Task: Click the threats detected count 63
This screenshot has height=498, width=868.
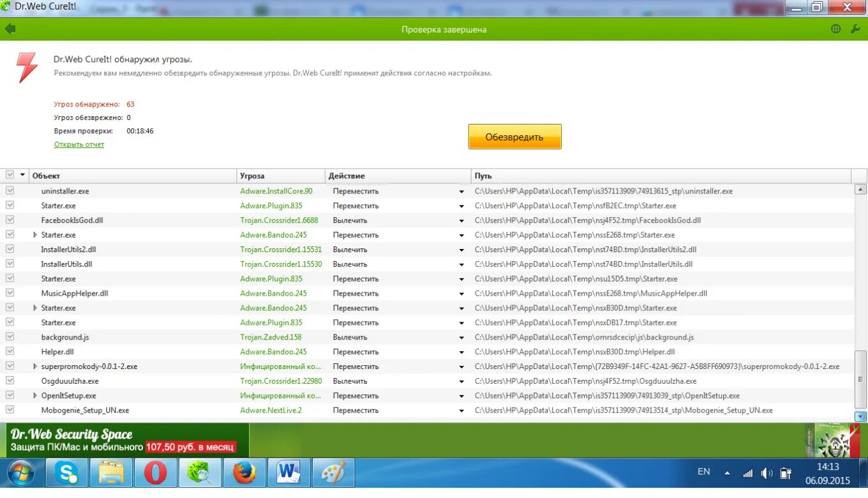Action: click(130, 104)
